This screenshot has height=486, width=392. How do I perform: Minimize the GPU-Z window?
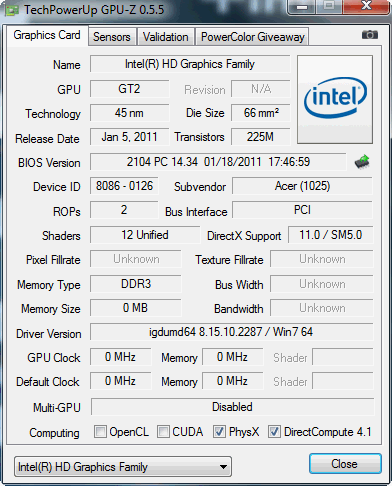click(302, 7)
